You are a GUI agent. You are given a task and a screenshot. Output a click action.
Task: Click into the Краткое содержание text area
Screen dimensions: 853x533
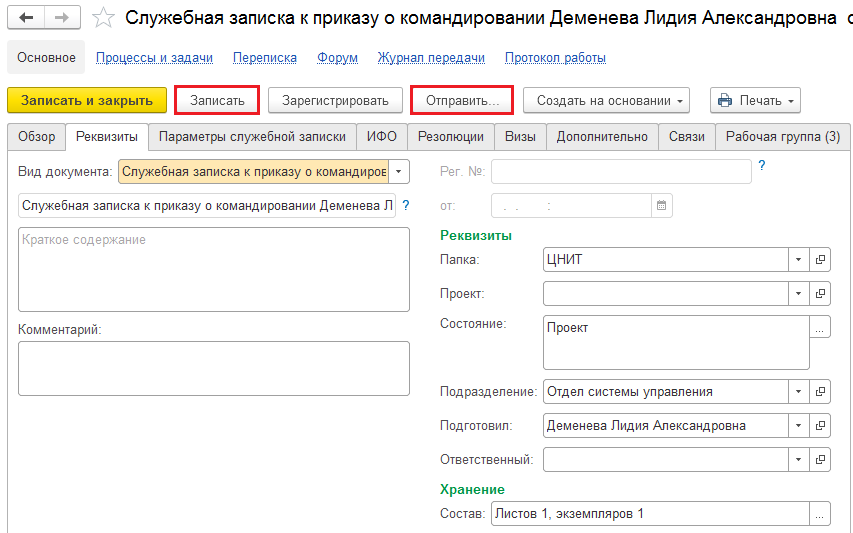(x=214, y=270)
